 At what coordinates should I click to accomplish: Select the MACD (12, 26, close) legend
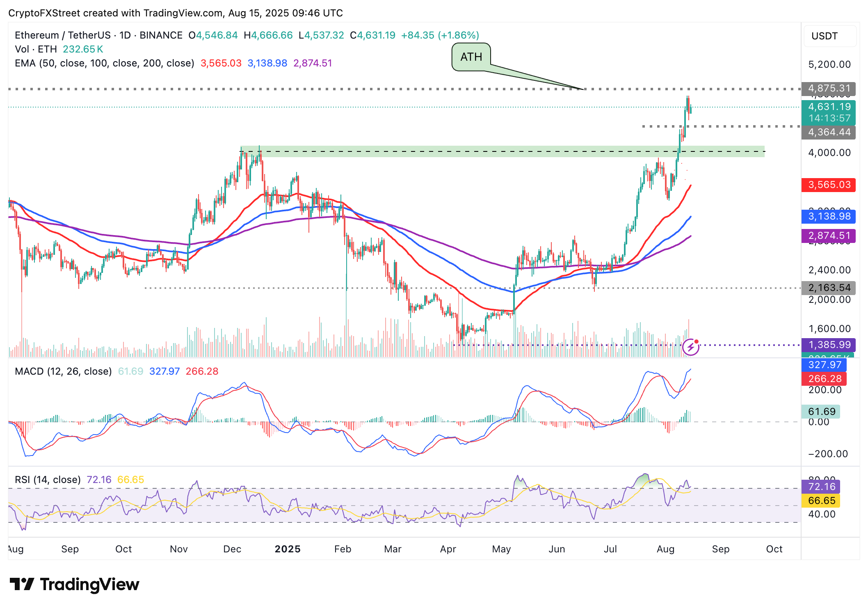[63, 371]
